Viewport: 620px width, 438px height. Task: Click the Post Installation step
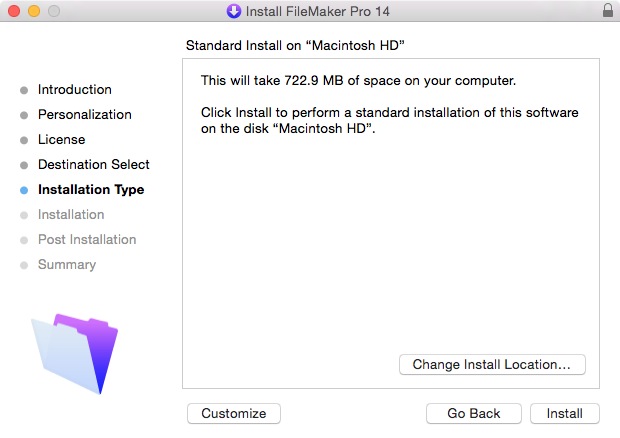87,240
